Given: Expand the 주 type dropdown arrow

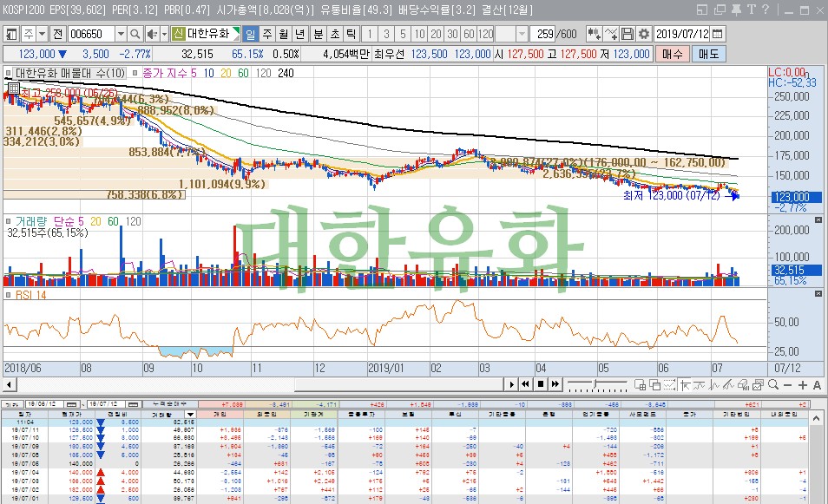Looking at the screenshot, I should point(43,35).
